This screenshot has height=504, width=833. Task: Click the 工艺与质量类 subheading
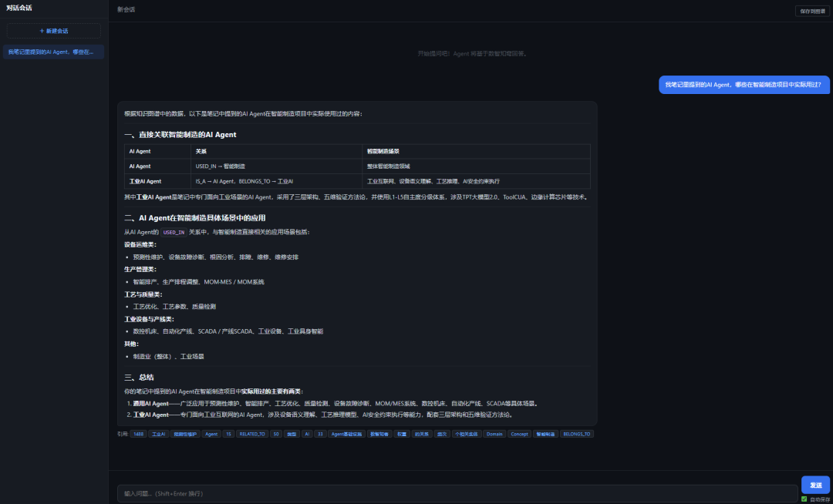pos(143,294)
